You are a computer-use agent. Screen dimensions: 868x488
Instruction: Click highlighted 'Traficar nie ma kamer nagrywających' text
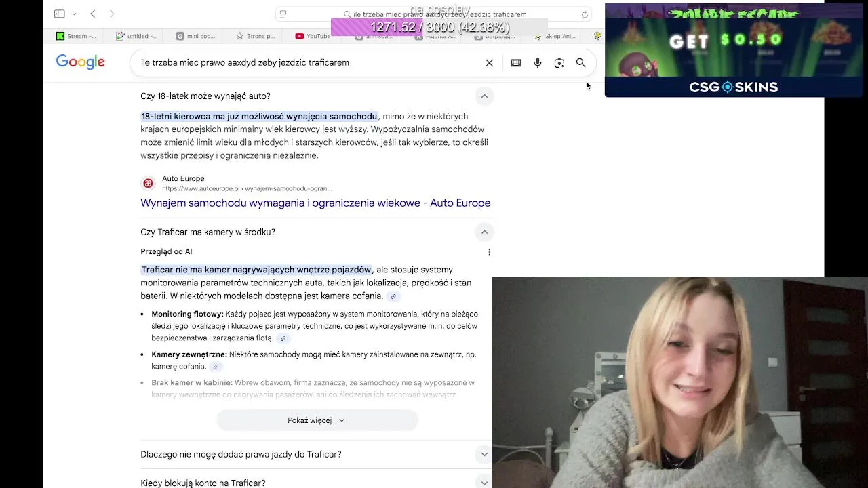pos(256,270)
